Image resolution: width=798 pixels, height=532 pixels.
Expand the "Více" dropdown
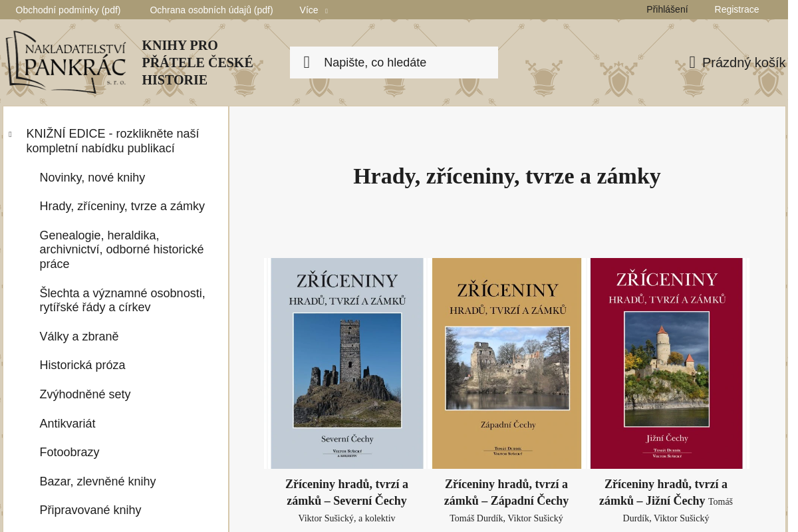(x=313, y=10)
